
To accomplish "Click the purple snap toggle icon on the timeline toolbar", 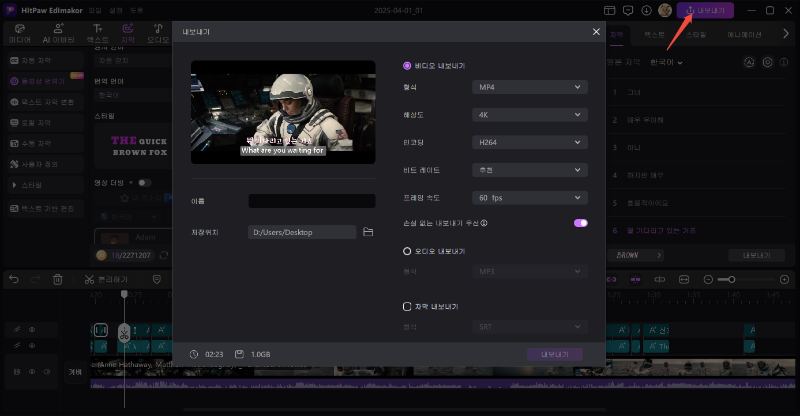I will pos(635,279).
